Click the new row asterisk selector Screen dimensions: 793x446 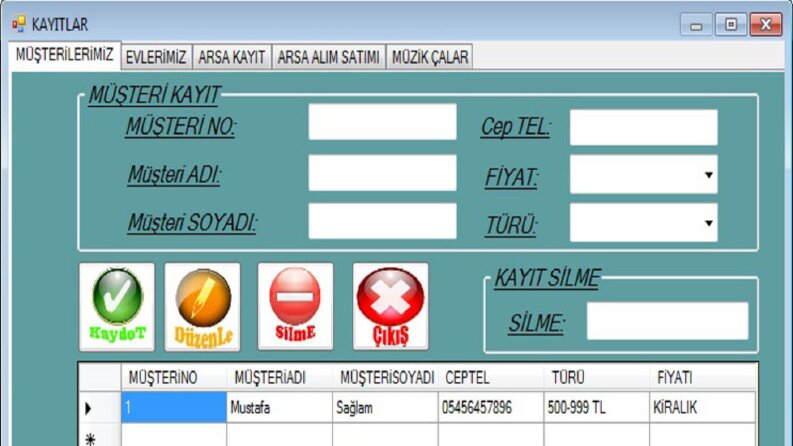[x=100, y=435]
